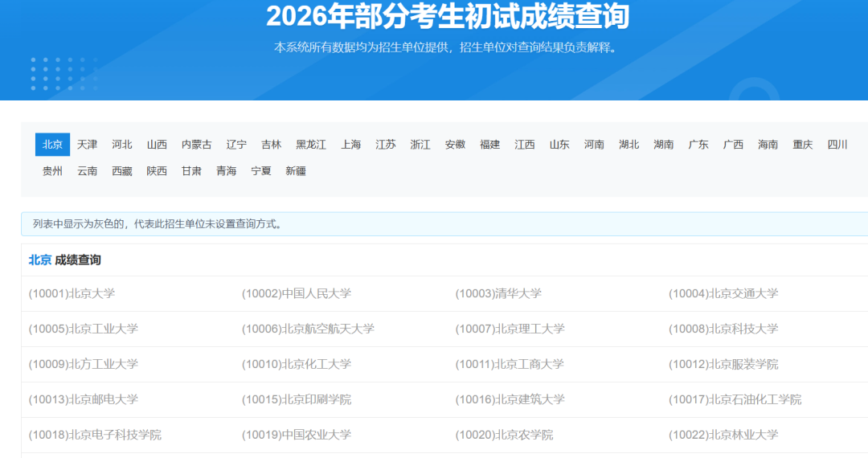This screenshot has height=458, width=868.
Task: Open the 内蒙古 province tab
Action: pos(196,145)
